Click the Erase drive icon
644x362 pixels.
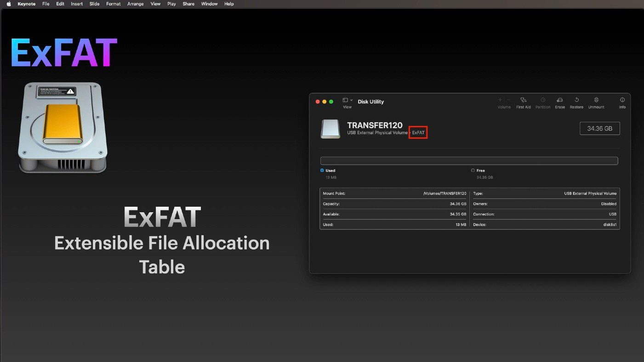(x=559, y=100)
